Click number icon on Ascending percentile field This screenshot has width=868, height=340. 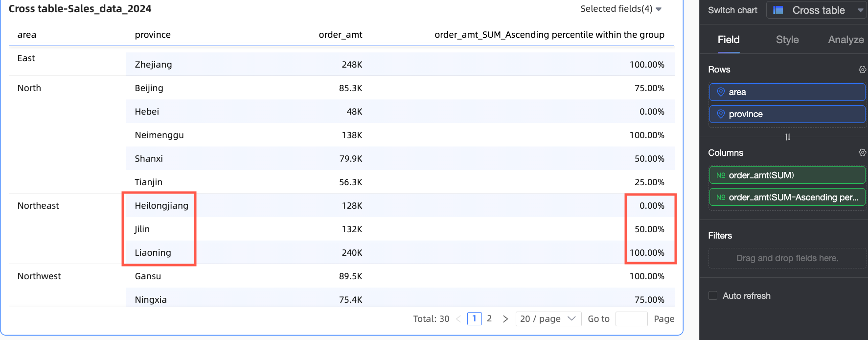click(x=721, y=197)
